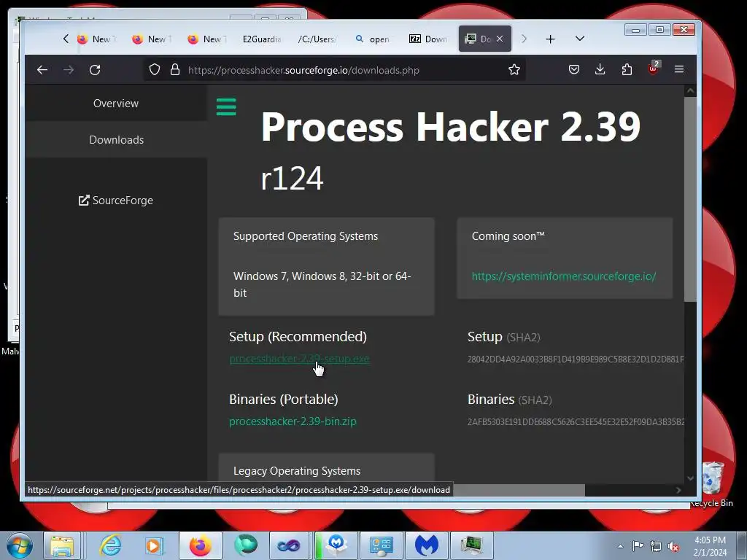The width and height of the screenshot is (747, 560).
Task: Open the extensions puzzle piece icon
Action: coord(627,70)
